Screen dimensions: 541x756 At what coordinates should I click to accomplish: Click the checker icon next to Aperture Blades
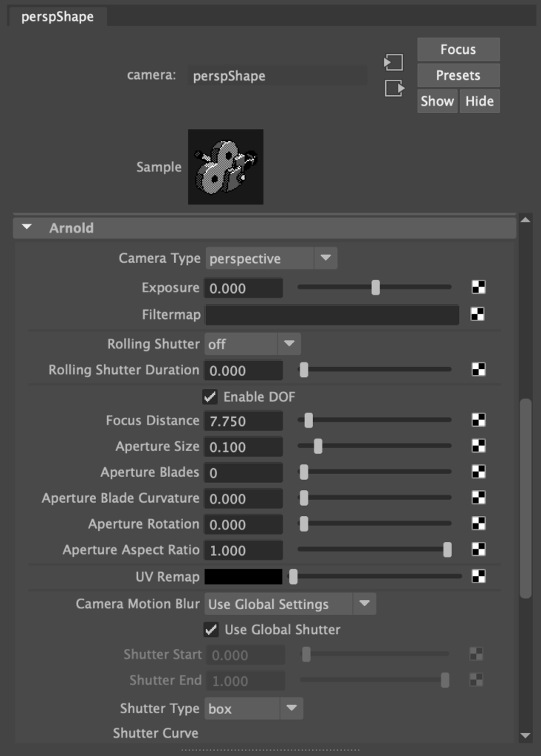(478, 472)
